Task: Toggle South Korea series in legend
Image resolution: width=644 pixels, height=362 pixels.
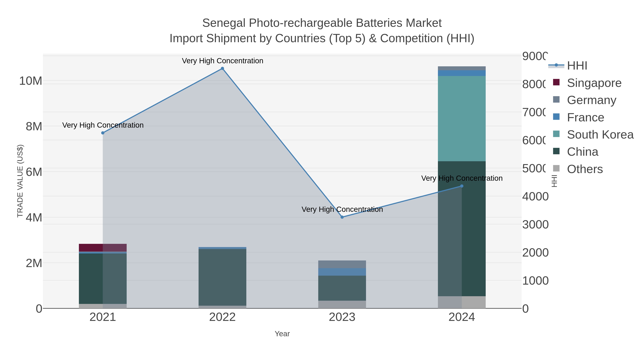Action: (593, 134)
